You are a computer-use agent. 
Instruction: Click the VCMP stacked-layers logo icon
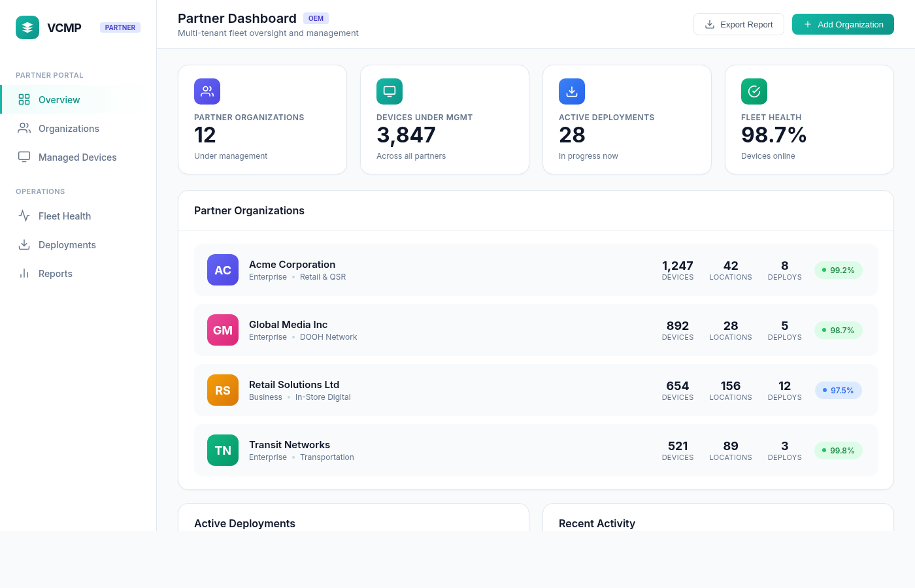coord(27,27)
